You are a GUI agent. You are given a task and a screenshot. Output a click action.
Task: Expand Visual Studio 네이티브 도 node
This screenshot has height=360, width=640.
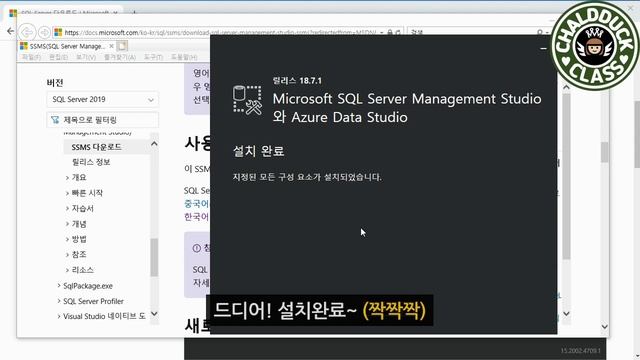59,316
